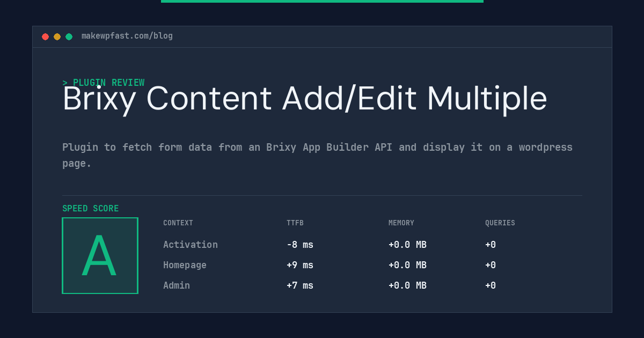The image size is (644, 338).
Task: Click the Activation row queries value
Action: tap(491, 245)
